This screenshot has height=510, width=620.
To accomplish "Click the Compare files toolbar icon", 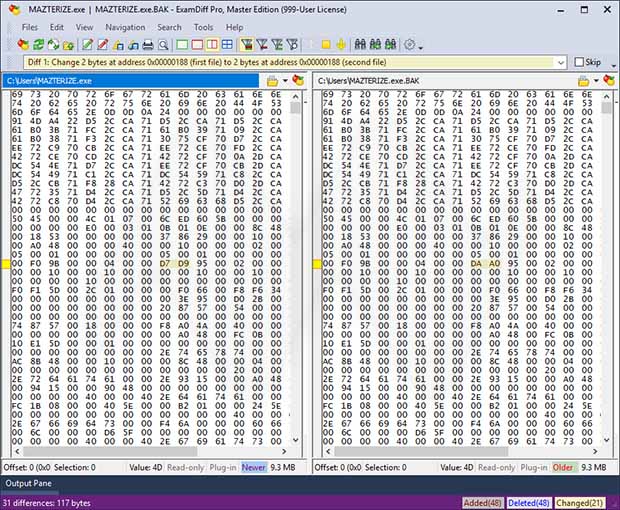I will (23, 45).
